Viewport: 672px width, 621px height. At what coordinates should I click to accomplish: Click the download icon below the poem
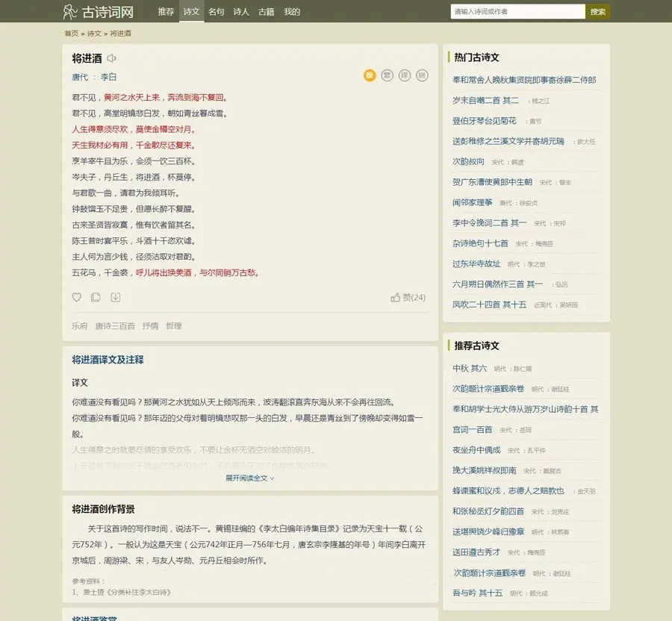pos(115,297)
